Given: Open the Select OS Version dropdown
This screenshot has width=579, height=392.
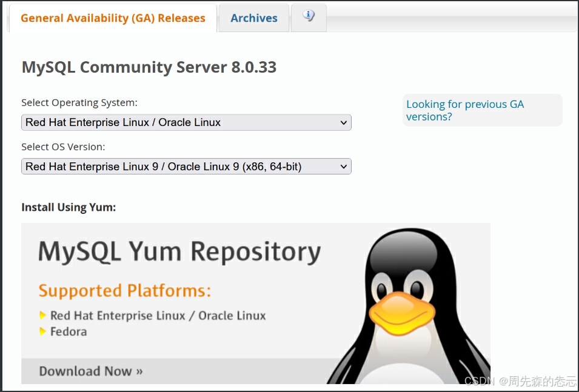Looking at the screenshot, I should (x=186, y=167).
